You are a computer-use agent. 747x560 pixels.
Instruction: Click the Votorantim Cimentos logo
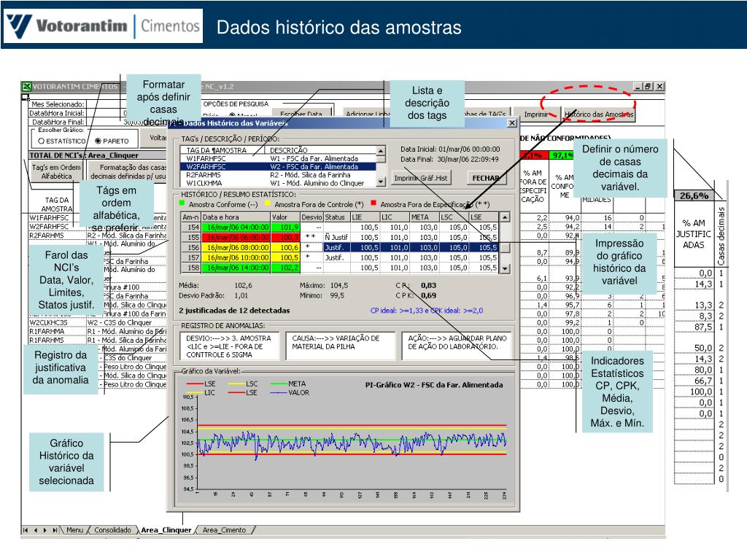(x=104, y=26)
